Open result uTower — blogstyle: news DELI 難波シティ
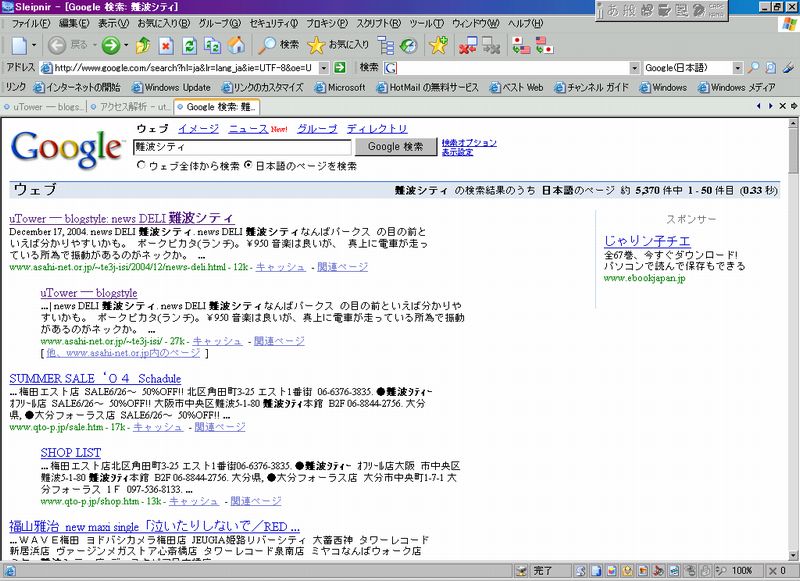Screen dimensions: 800x581 (121, 218)
